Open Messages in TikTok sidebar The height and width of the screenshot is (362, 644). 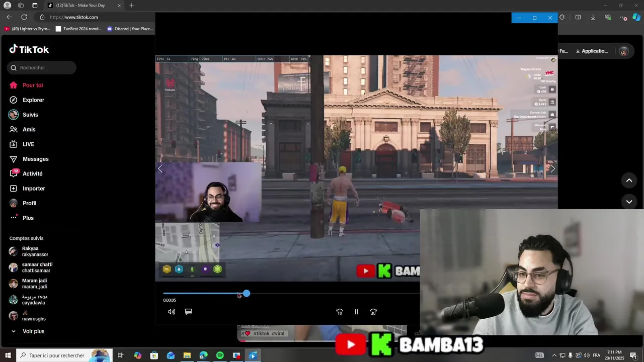[x=29, y=159]
